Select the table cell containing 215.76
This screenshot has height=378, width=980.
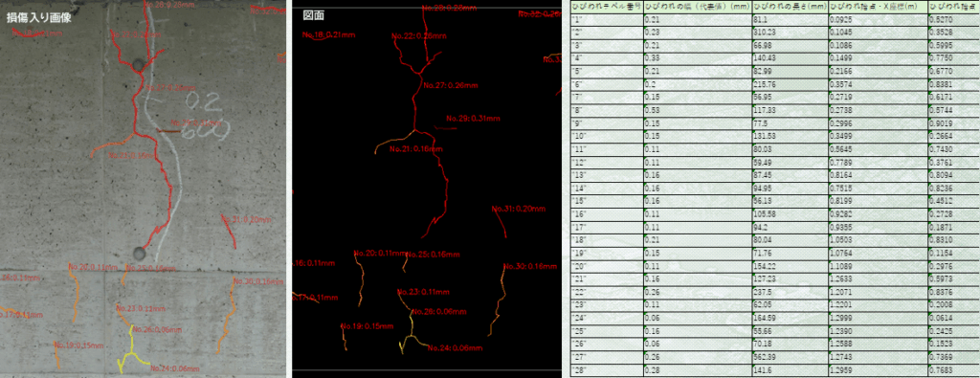click(790, 83)
